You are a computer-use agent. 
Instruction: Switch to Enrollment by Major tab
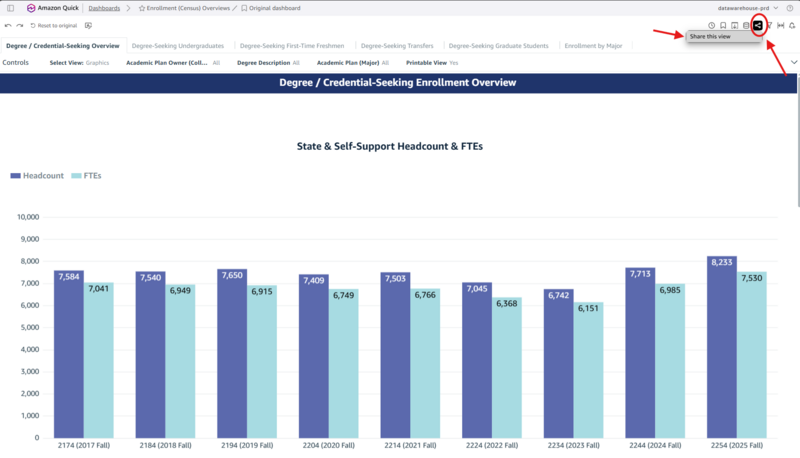pyautogui.click(x=593, y=45)
